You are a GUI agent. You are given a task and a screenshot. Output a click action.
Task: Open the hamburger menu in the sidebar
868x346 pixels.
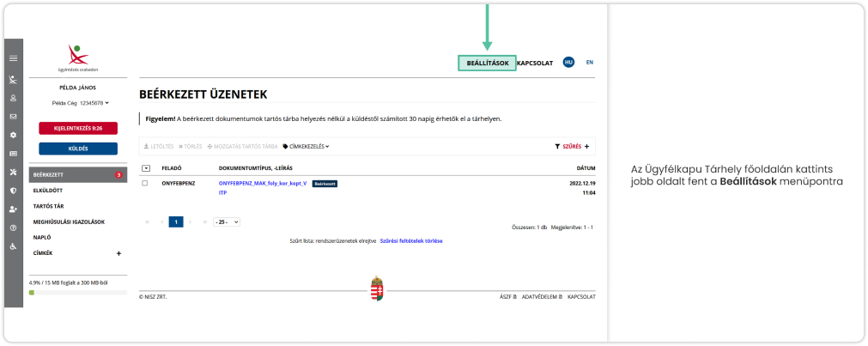click(13, 58)
